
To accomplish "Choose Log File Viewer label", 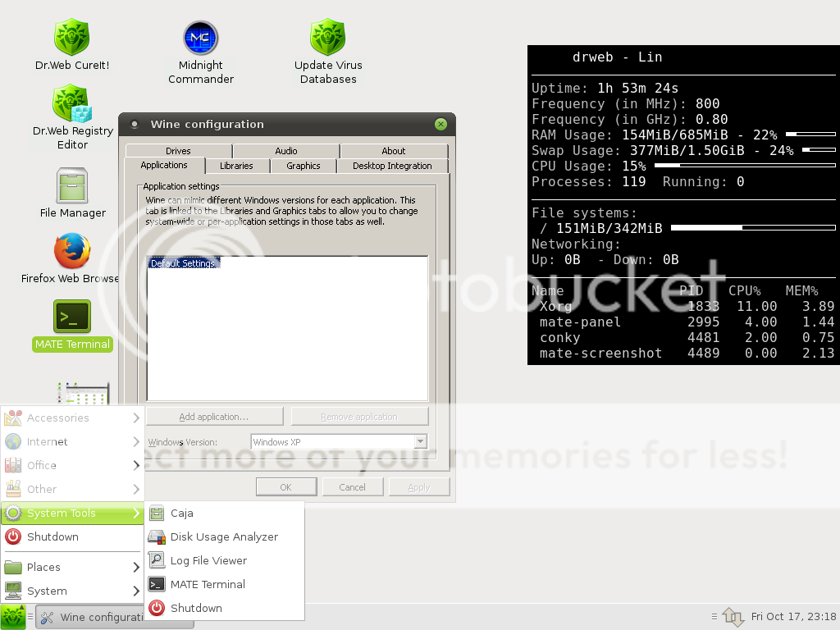I will tap(208, 560).
